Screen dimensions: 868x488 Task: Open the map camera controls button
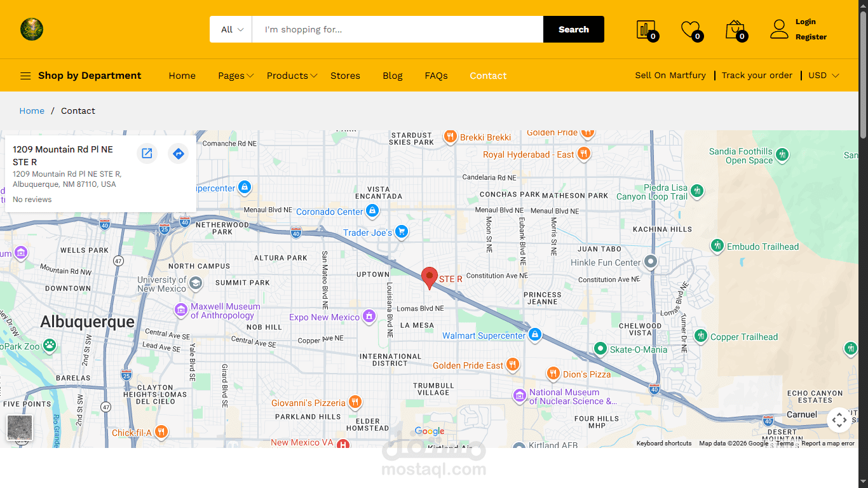839,419
